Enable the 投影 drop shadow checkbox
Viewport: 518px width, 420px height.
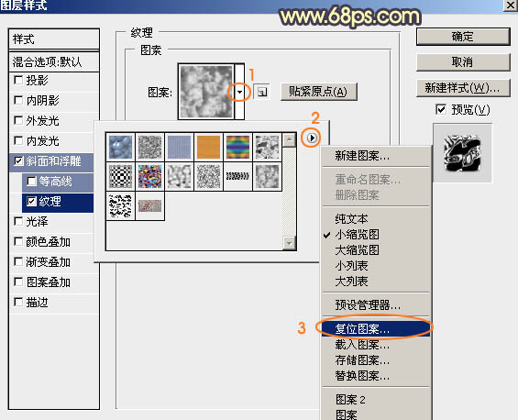coord(18,80)
